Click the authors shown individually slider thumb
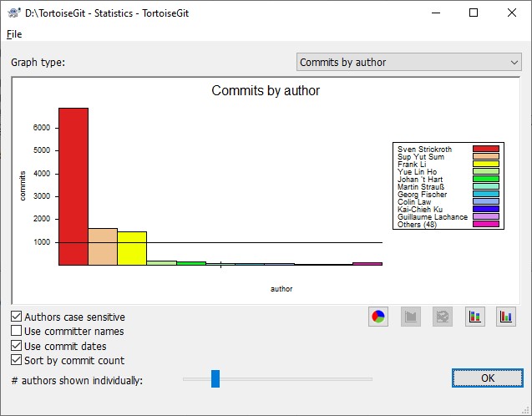 pos(215,378)
